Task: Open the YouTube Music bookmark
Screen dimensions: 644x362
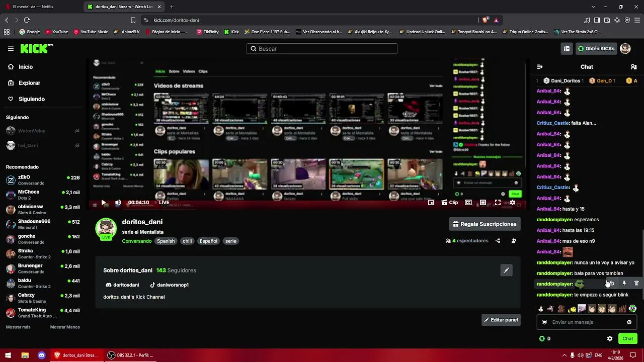Action: point(91,32)
